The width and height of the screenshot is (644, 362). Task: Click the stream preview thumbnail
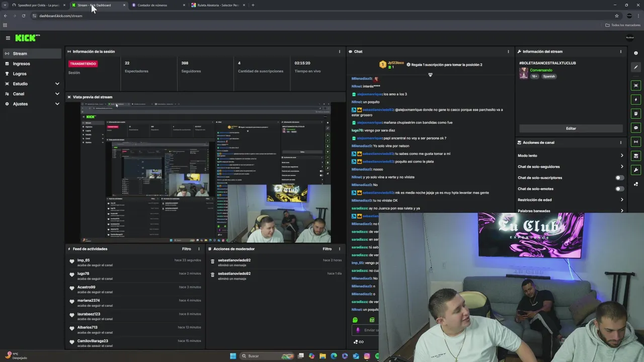pos(206,172)
